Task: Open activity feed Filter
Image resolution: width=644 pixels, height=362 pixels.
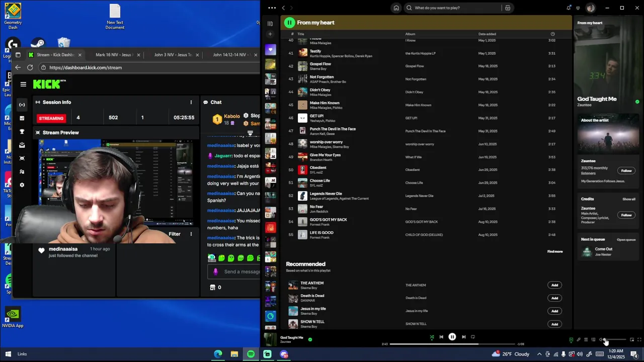Action: click(x=175, y=234)
